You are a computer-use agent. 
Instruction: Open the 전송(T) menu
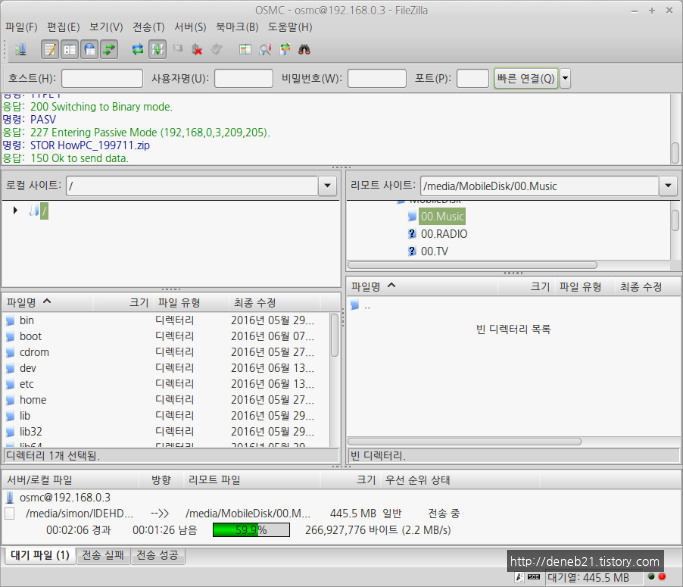[x=149, y=27]
